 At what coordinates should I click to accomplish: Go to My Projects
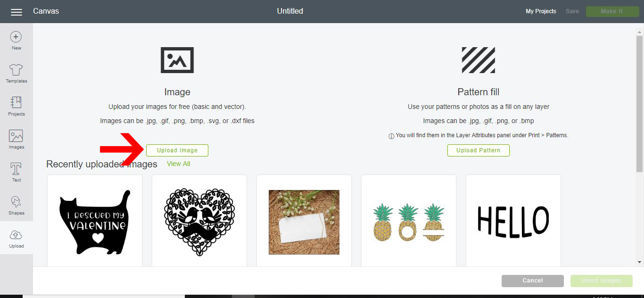[x=541, y=11]
